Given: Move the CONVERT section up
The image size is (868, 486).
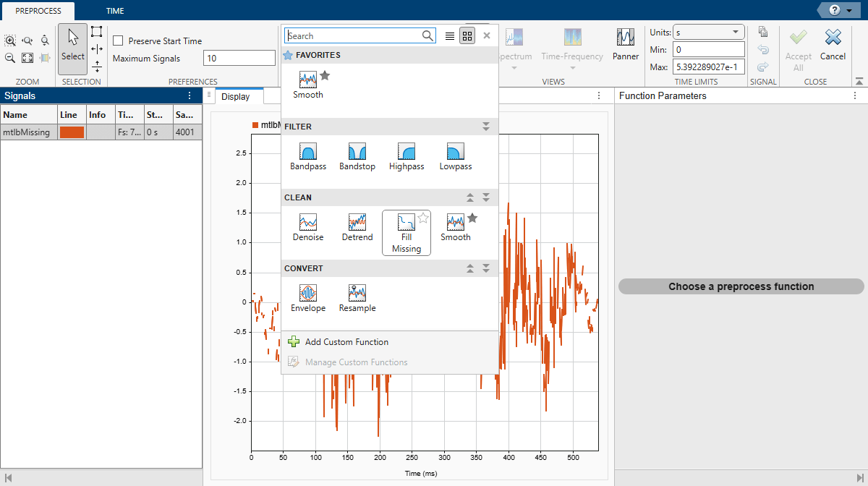Looking at the screenshot, I should pyautogui.click(x=470, y=268).
